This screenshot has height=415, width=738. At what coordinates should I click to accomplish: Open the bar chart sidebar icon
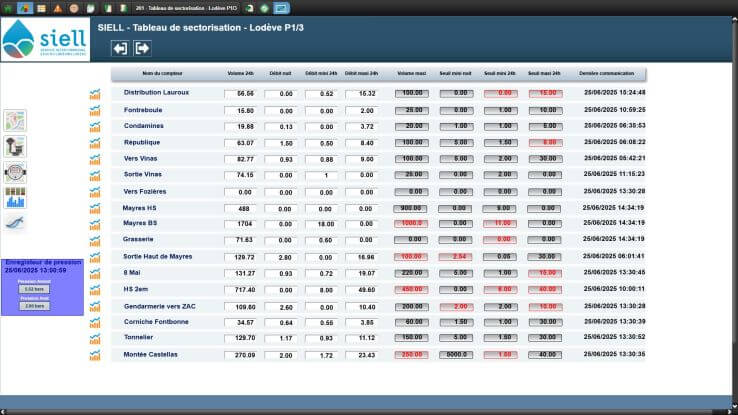coord(15,197)
